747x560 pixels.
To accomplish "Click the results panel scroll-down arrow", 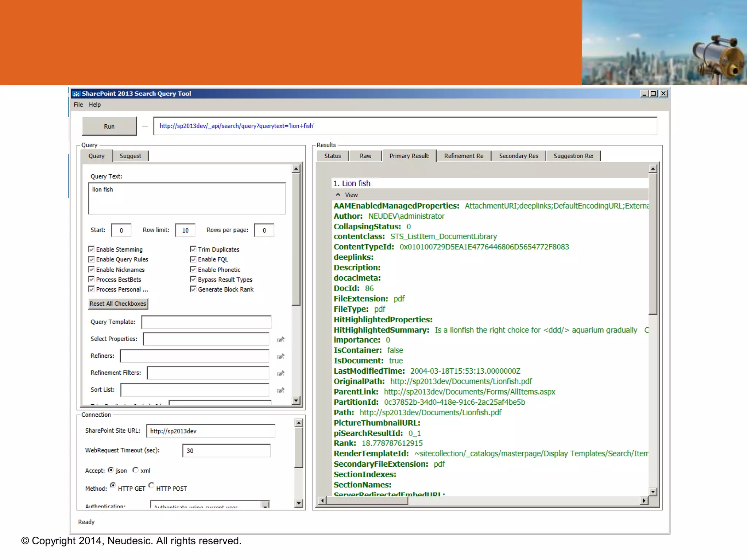I will coord(653,491).
